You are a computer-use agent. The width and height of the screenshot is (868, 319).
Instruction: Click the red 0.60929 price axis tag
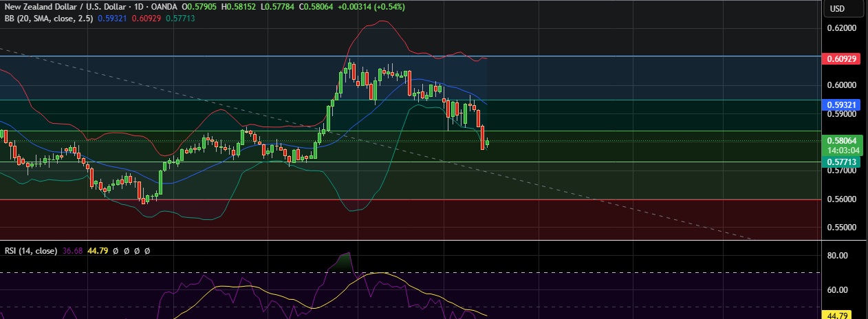pos(843,60)
